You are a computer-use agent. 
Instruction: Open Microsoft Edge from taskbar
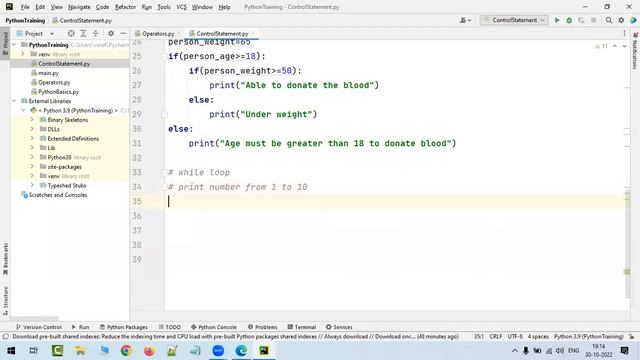pyautogui.click(x=241, y=351)
